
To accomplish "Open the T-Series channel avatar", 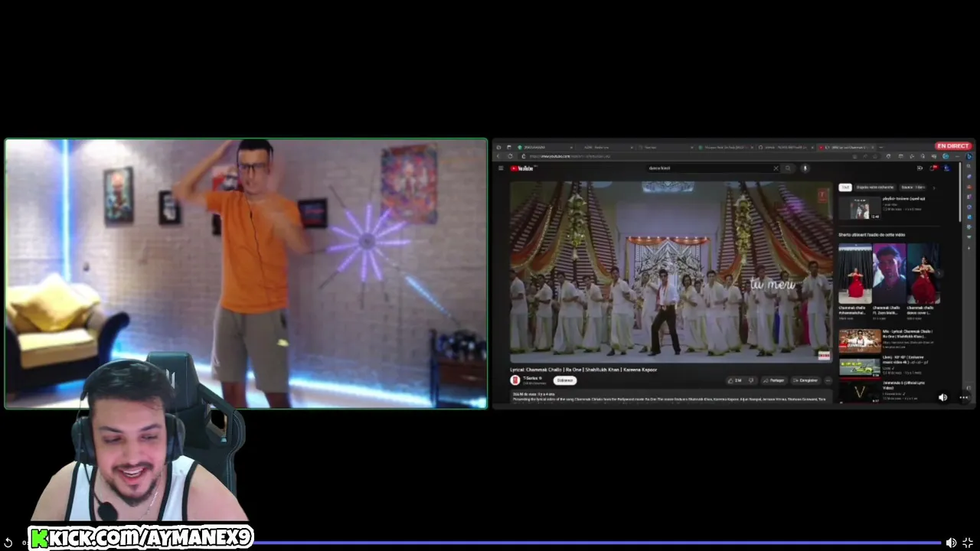I will pyautogui.click(x=515, y=380).
